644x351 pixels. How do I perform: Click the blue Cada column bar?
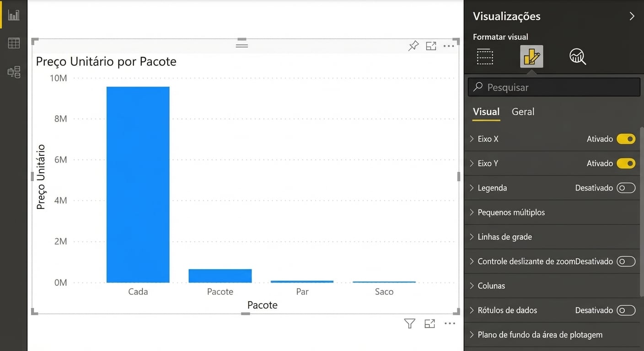coord(138,185)
